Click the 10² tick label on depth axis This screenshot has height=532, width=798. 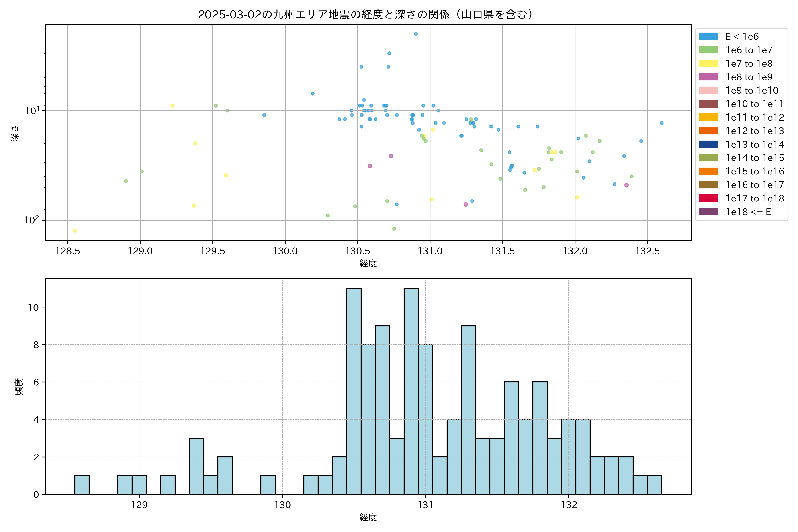click(31, 220)
